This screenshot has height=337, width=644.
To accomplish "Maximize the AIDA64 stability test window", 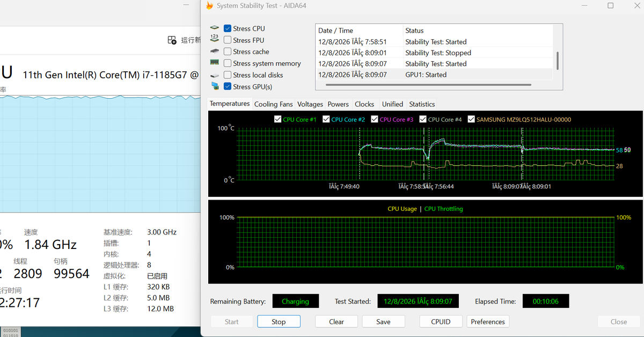I will click(x=610, y=6).
